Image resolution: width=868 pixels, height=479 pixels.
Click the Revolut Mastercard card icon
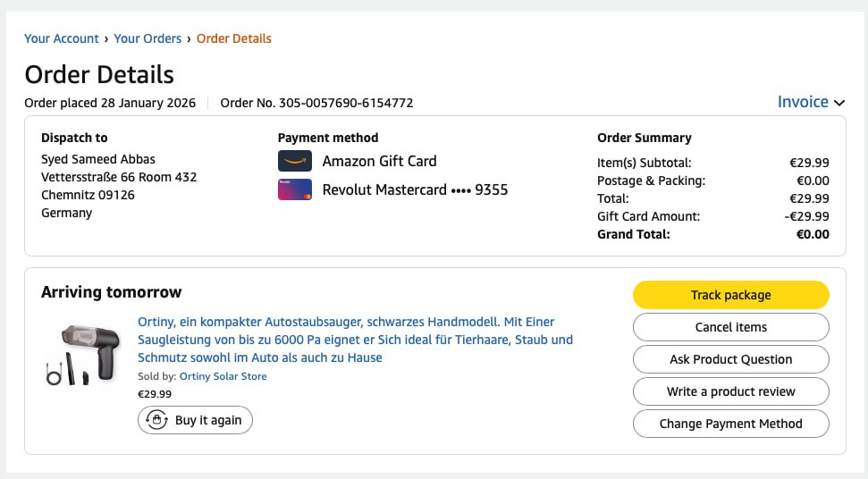click(x=294, y=189)
